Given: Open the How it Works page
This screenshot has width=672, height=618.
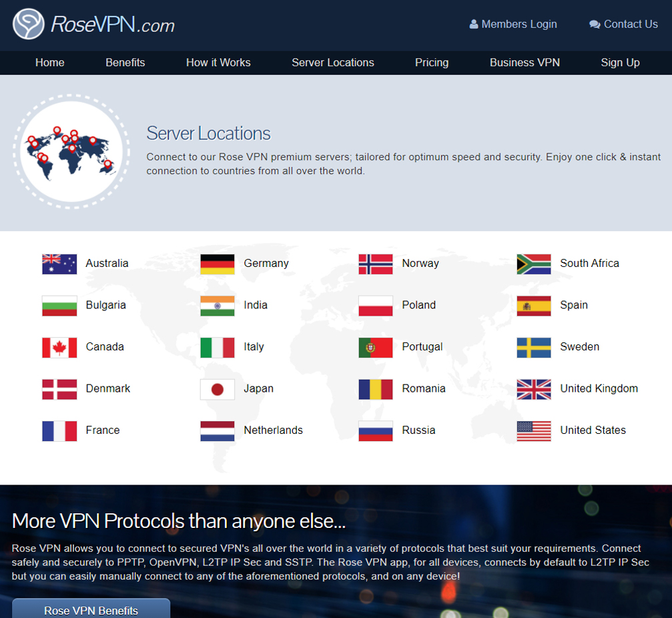Looking at the screenshot, I should [x=218, y=63].
